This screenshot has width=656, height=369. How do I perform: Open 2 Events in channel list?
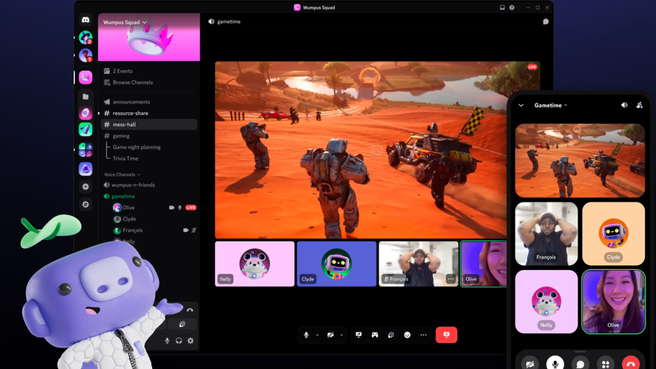tap(118, 71)
